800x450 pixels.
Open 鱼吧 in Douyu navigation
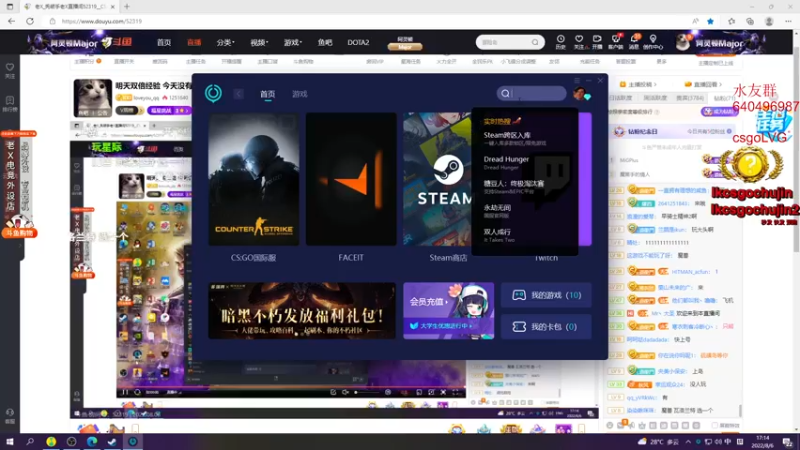click(325, 42)
